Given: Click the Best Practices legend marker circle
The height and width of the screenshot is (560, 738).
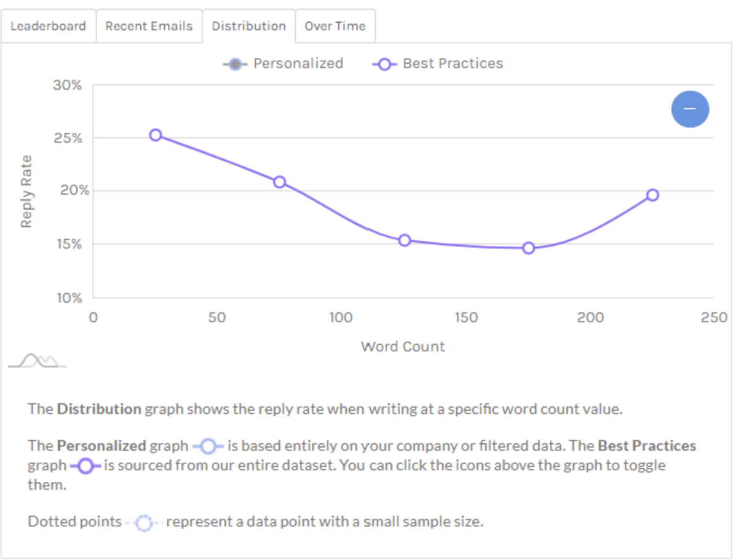Looking at the screenshot, I should coord(384,64).
